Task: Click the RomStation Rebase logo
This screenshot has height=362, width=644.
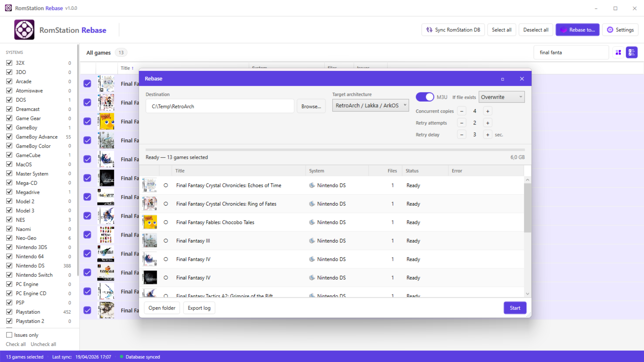Action: click(x=24, y=30)
